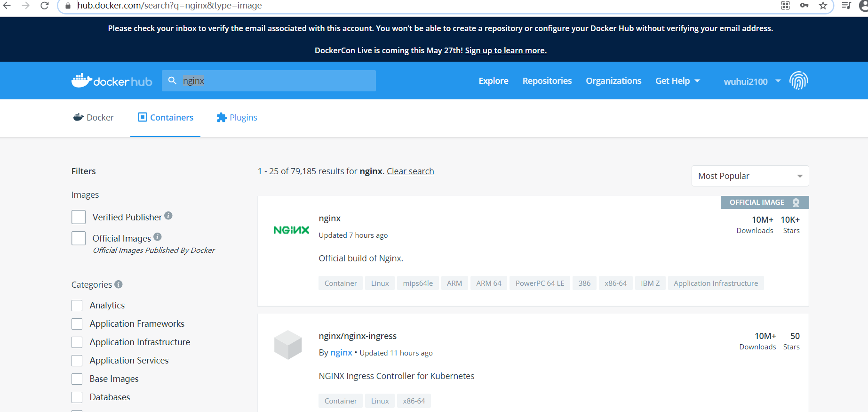Viewport: 868px width, 412px height.
Task: Open the fingerprint avatar icon
Action: pos(799,81)
